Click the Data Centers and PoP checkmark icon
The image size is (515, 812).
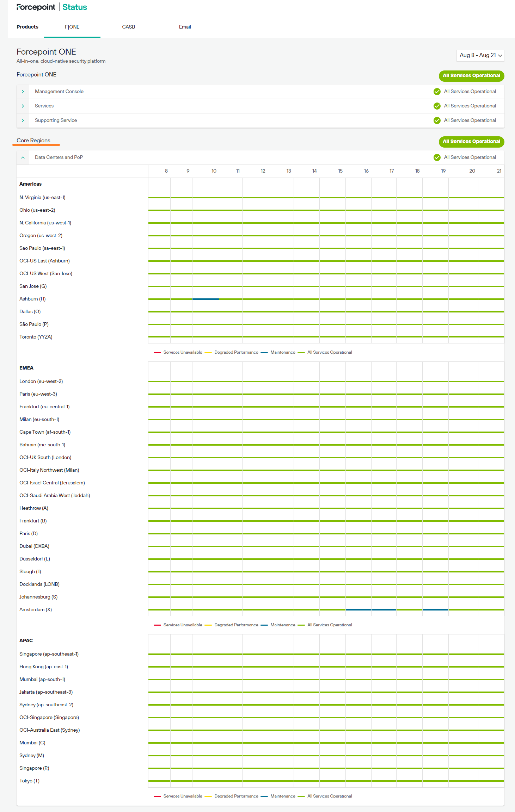tap(437, 157)
